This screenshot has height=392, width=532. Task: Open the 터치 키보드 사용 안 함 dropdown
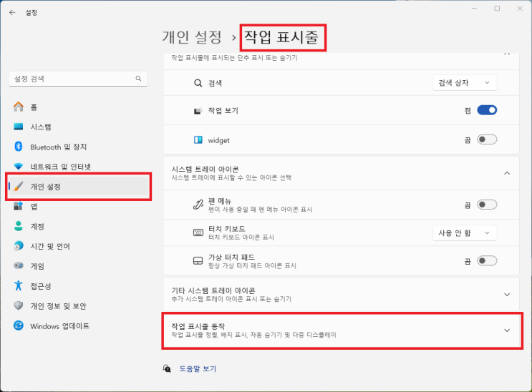465,233
